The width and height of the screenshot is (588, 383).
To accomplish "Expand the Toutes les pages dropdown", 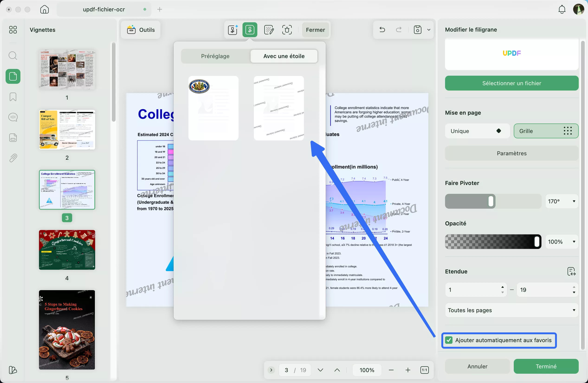I will pyautogui.click(x=511, y=310).
